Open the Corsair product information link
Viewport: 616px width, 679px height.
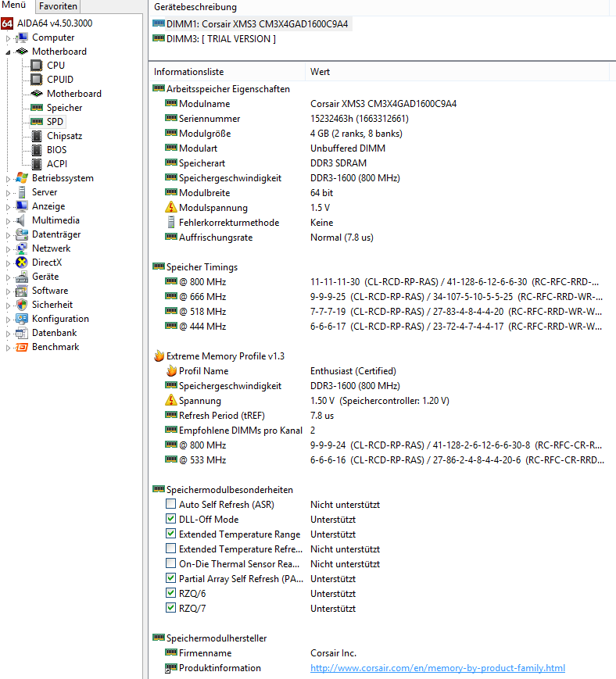(x=438, y=668)
